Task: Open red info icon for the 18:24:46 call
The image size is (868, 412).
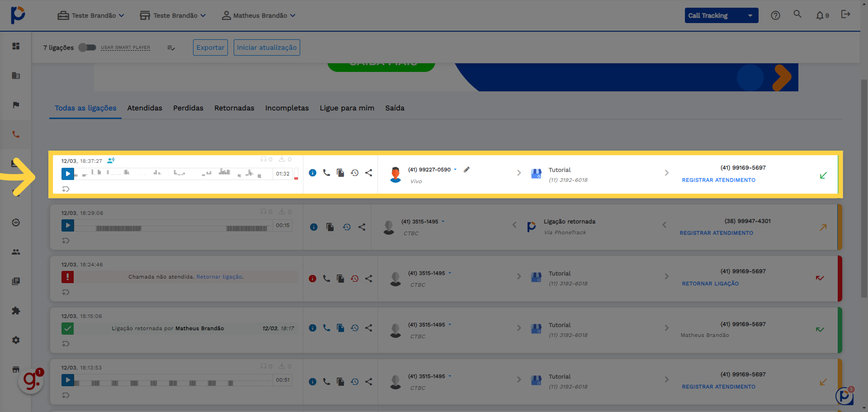Action: tap(312, 279)
